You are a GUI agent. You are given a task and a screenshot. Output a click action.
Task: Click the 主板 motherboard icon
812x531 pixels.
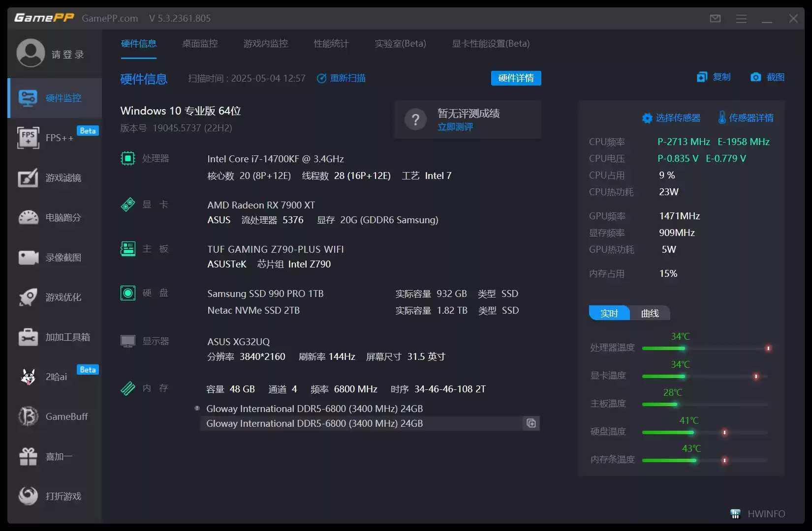point(128,249)
